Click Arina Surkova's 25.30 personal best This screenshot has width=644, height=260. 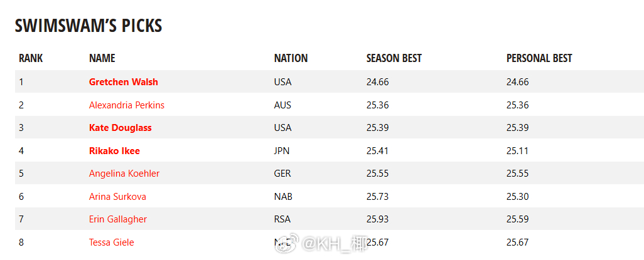pyautogui.click(x=517, y=197)
